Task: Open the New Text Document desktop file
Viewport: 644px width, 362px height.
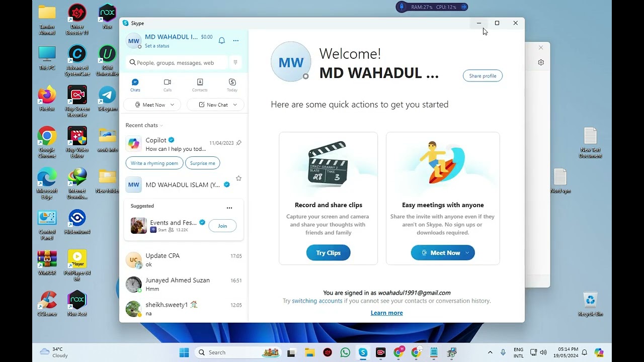Action: tap(590, 142)
